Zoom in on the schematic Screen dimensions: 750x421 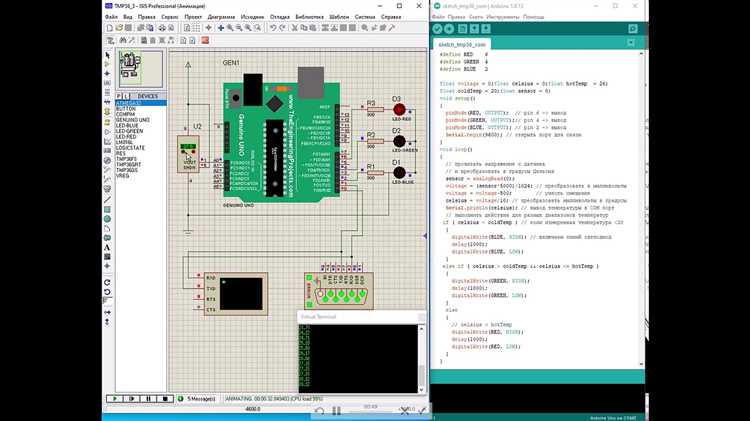click(x=230, y=28)
